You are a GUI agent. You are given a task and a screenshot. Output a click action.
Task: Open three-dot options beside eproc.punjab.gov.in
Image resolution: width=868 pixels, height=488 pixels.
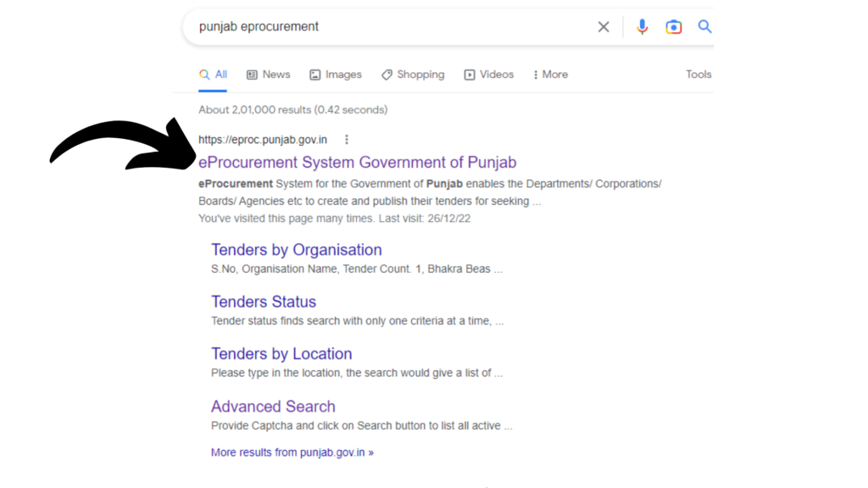(346, 140)
